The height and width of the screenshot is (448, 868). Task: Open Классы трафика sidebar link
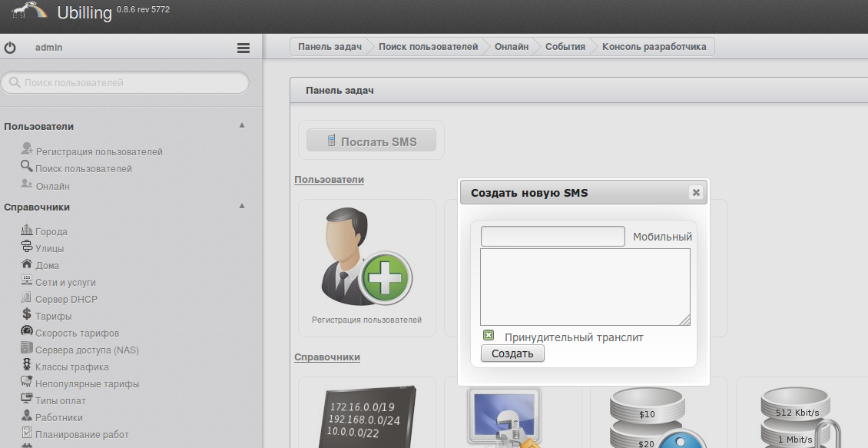click(x=72, y=367)
